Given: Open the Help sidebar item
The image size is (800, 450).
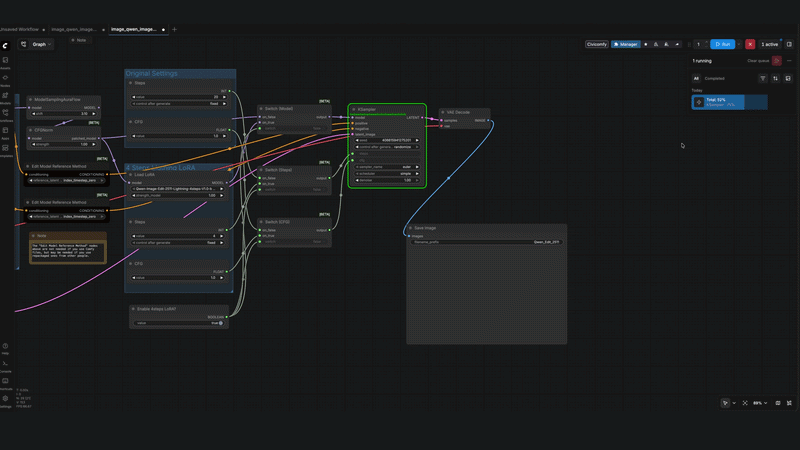Looking at the screenshot, I should [x=5, y=348].
